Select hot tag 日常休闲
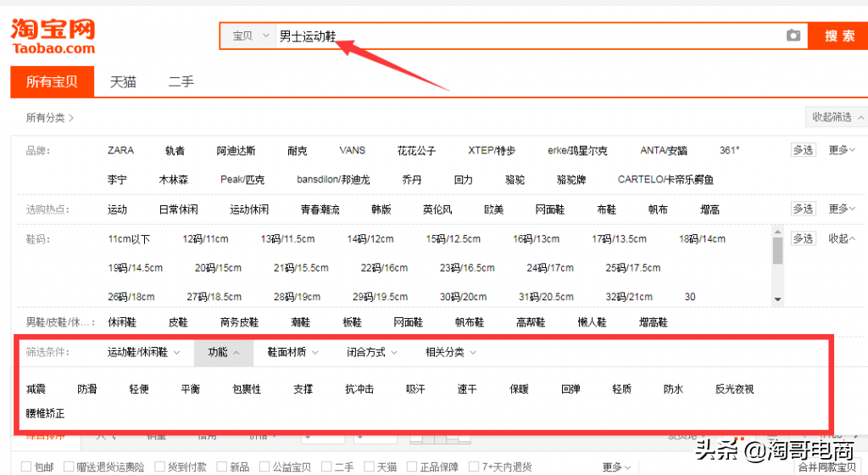Image resolution: width=868 pixels, height=475 pixels. (x=178, y=210)
